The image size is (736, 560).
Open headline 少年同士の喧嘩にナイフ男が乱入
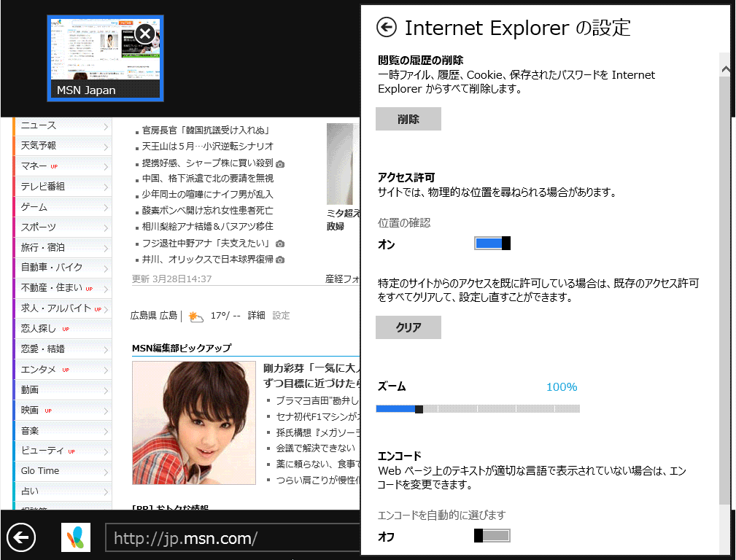pyautogui.click(x=207, y=195)
